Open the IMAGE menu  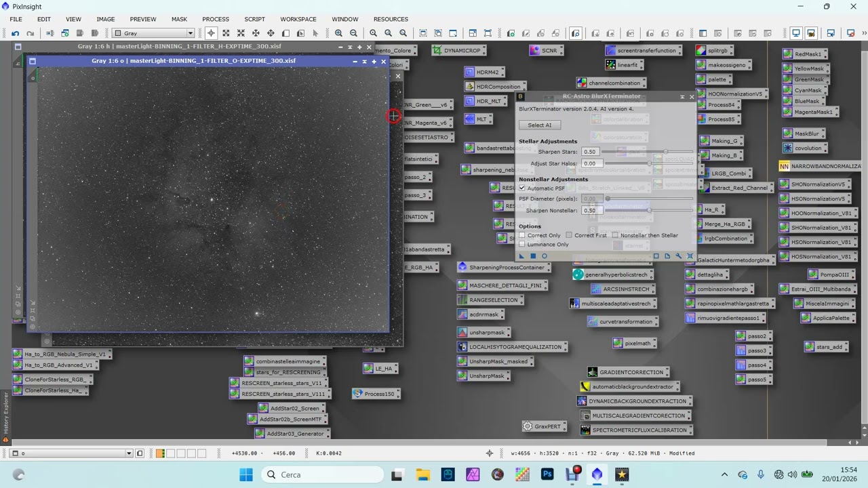click(x=106, y=19)
